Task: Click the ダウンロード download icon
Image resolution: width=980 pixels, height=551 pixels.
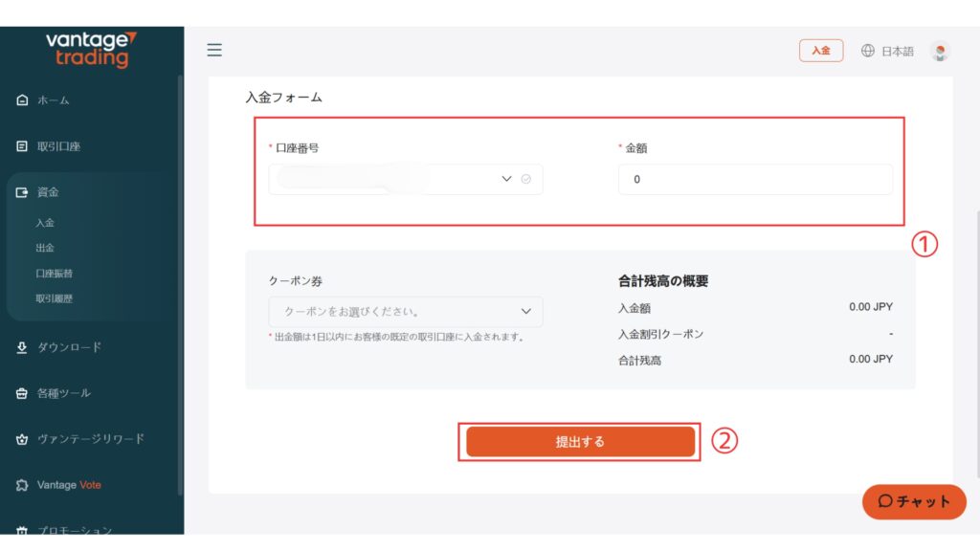Action: 23,347
